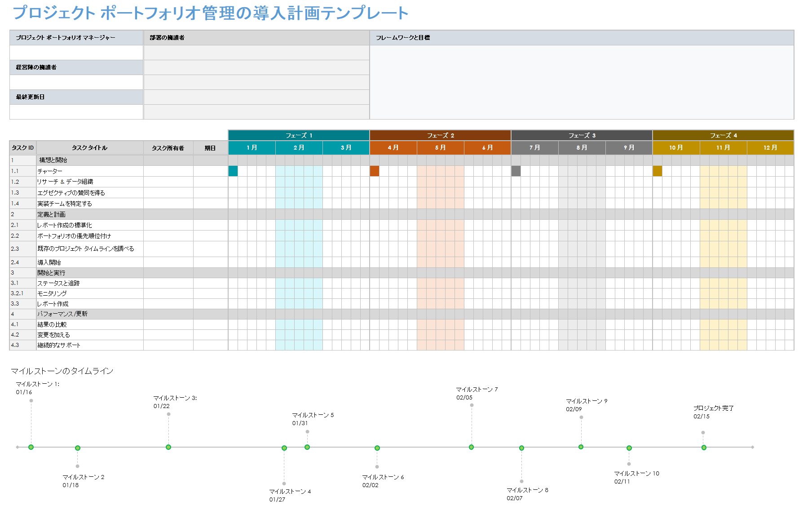Click the マイルストーン 5 timeline marker
The width and height of the screenshot is (812, 506).
307,447
